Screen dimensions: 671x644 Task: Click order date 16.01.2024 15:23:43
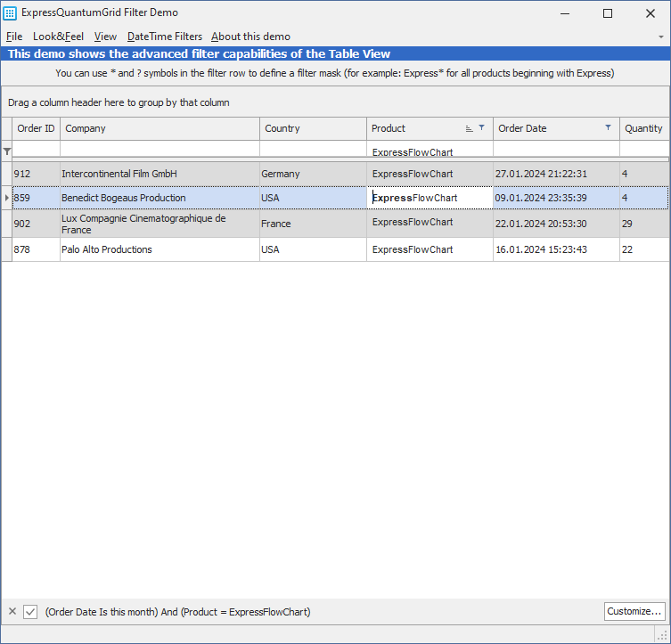(556, 249)
